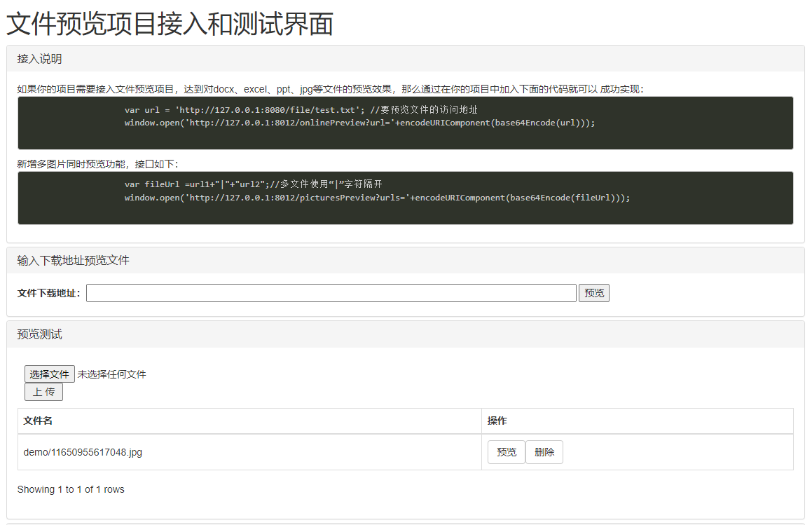Click the 文件名 column header
This screenshot has width=812, height=525.
click(x=249, y=421)
